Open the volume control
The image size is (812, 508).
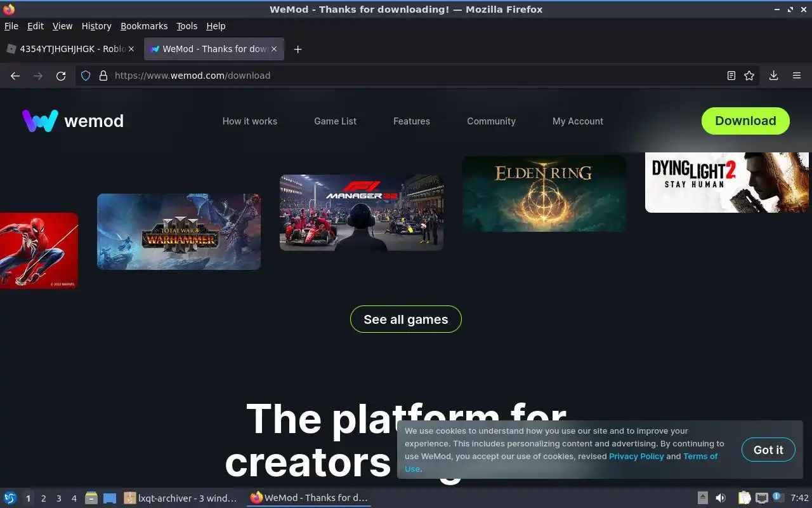tap(721, 498)
